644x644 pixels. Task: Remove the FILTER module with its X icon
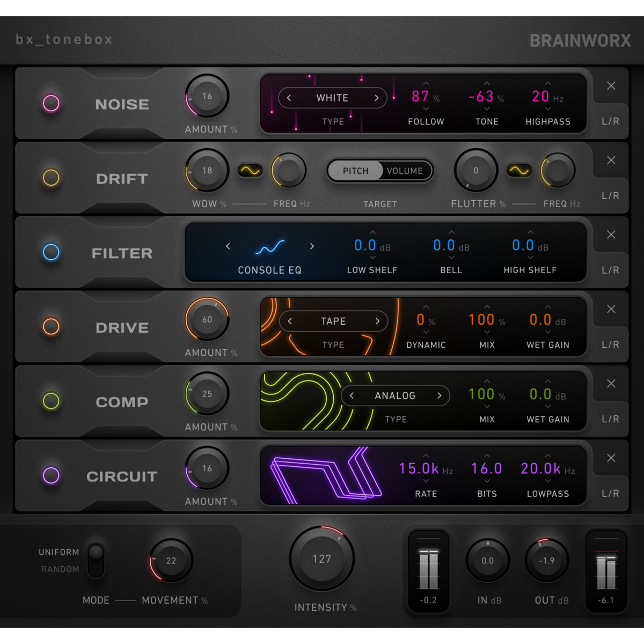coord(611,235)
